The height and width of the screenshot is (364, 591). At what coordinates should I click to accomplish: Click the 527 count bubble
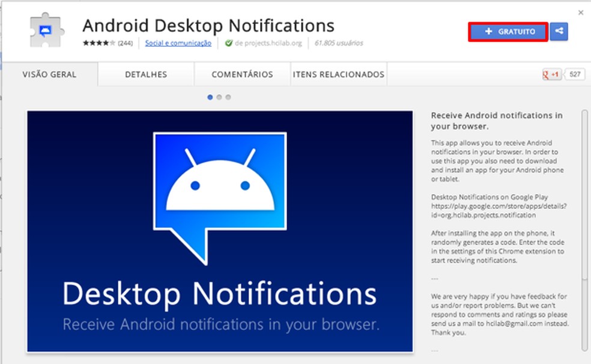(x=575, y=74)
